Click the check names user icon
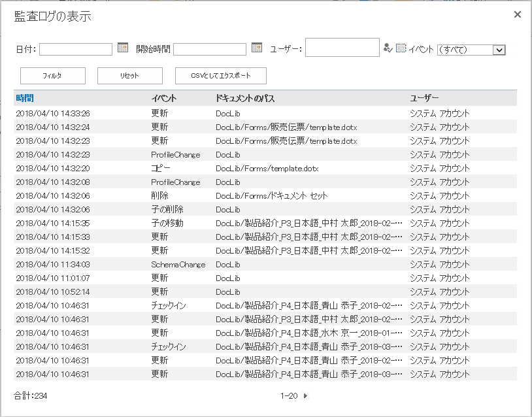The height and width of the screenshot is (417, 532). click(388, 48)
